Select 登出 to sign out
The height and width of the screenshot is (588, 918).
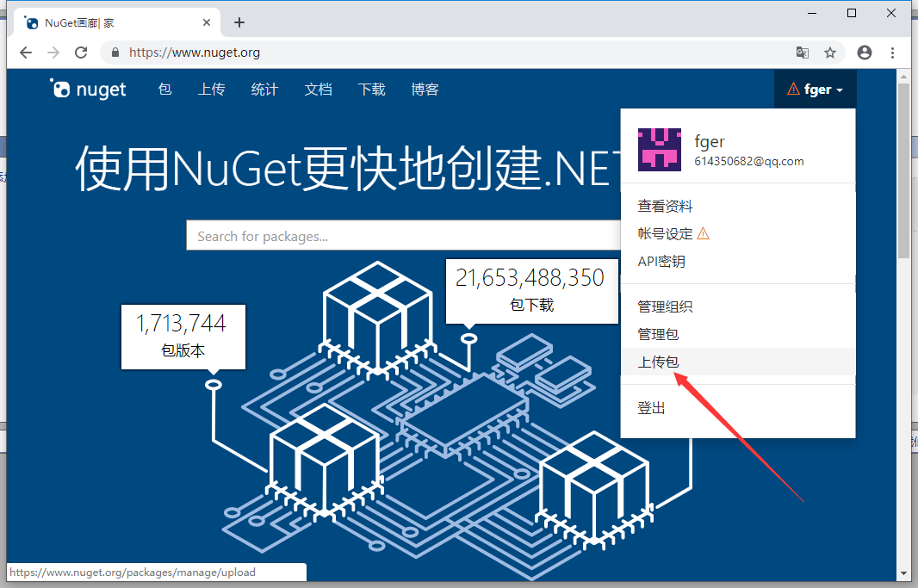pos(652,408)
